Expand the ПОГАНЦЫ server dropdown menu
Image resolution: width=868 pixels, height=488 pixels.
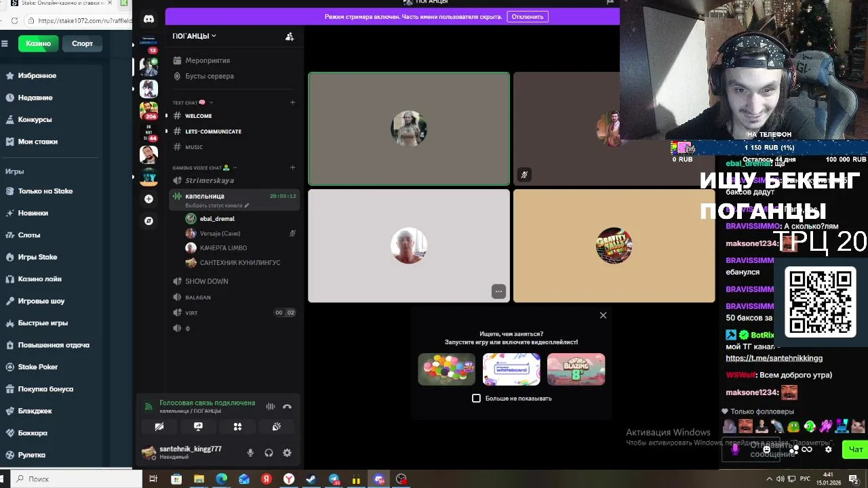click(195, 36)
